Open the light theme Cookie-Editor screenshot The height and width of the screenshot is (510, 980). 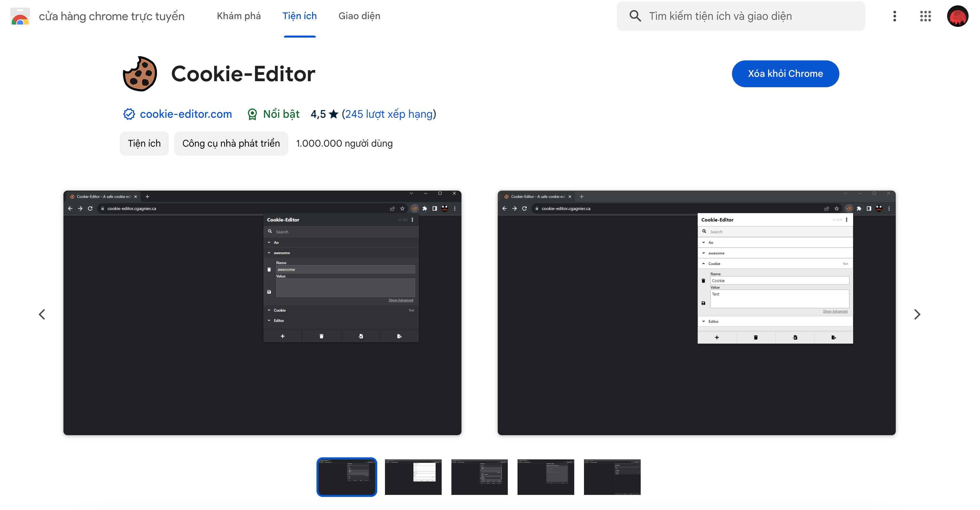click(696, 313)
